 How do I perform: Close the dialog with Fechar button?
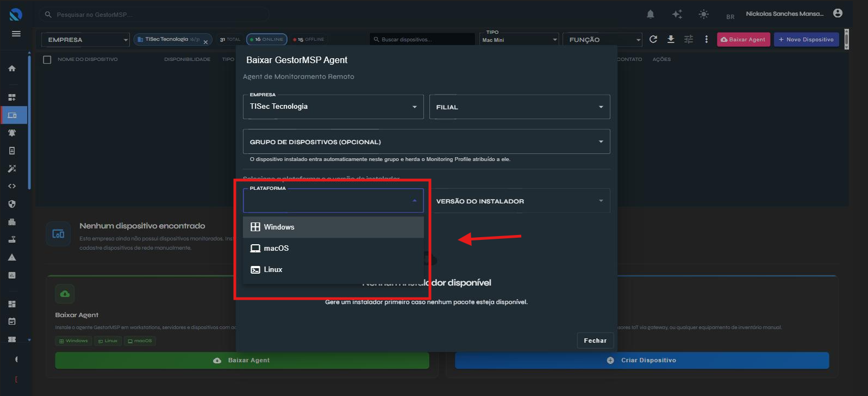coord(595,341)
